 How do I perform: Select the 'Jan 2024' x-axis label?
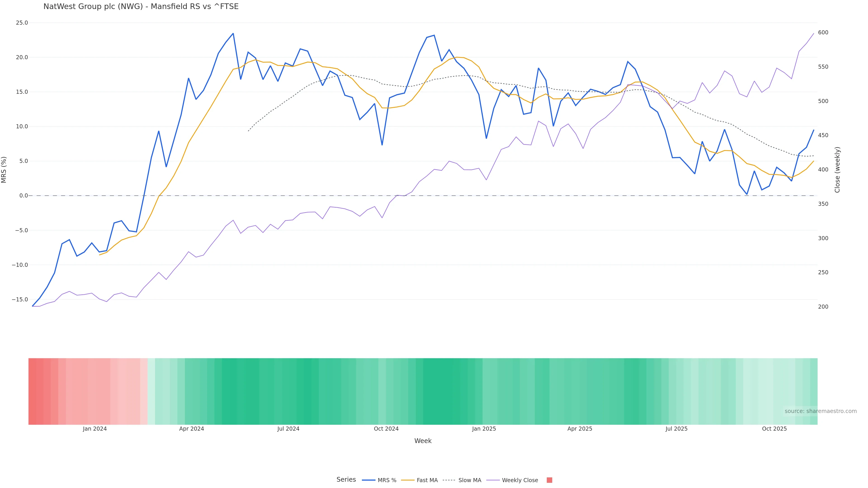(95, 429)
